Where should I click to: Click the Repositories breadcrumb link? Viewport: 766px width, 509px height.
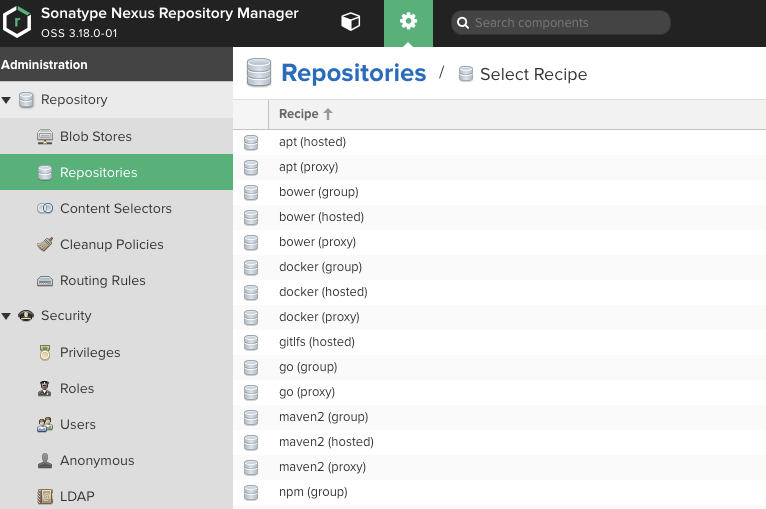(353, 73)
